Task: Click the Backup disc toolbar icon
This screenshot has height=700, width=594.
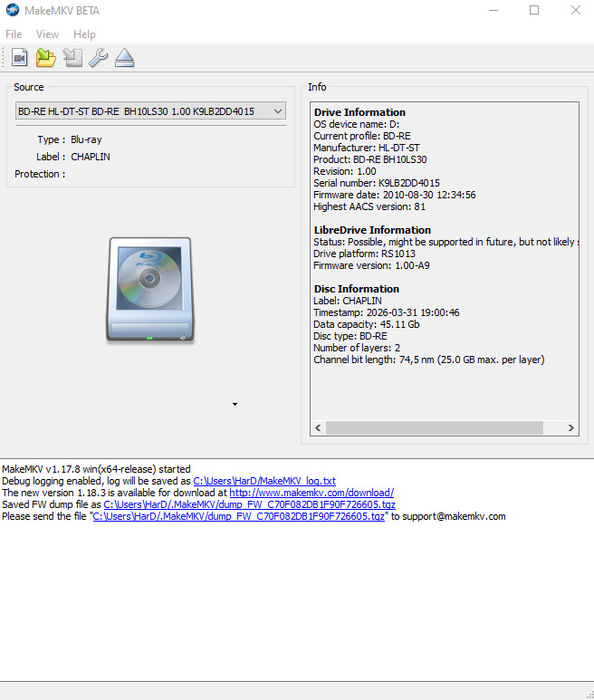Action: coord(72,58)
